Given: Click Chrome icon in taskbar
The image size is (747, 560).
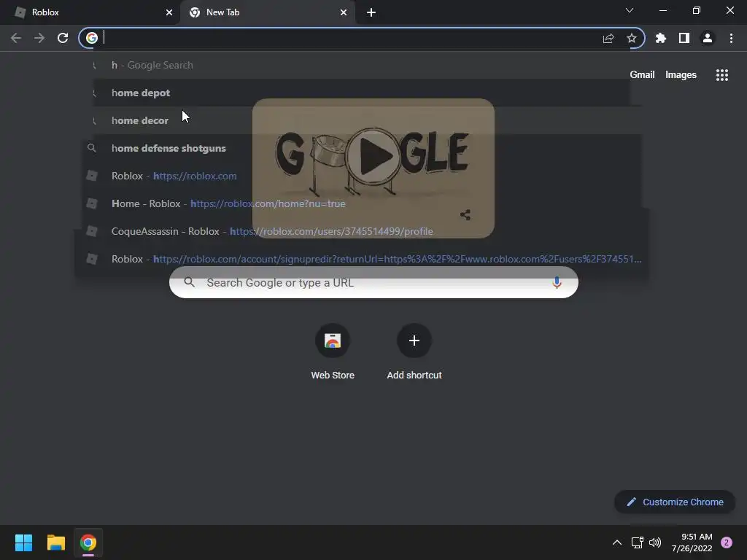Looking at the screenshot, I should 88,542.
